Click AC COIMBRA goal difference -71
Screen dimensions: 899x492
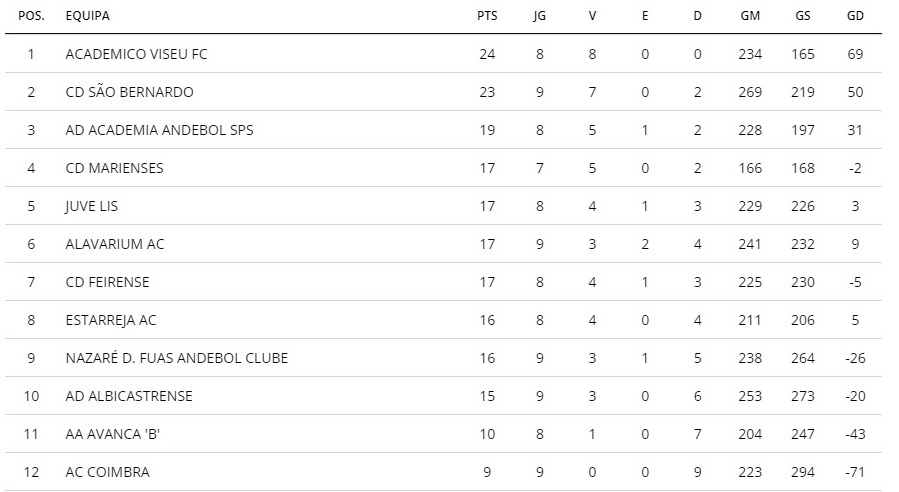coord(855,472)
